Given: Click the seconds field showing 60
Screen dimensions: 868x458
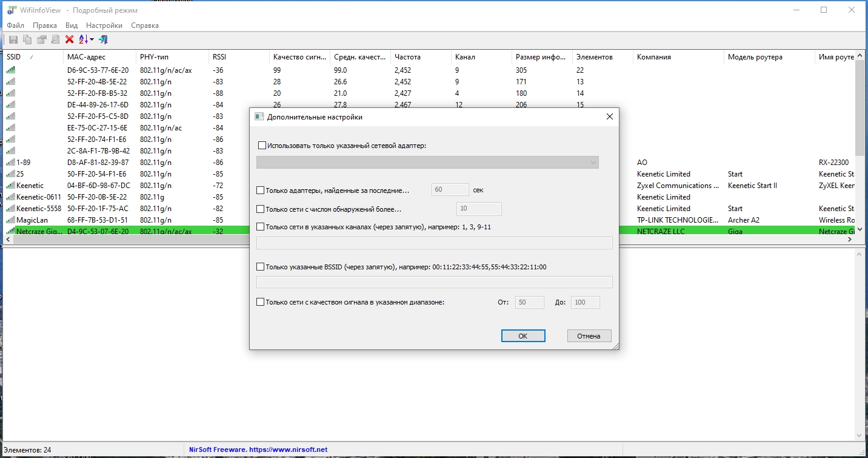Looking at the screenshot, I should 450,190.
